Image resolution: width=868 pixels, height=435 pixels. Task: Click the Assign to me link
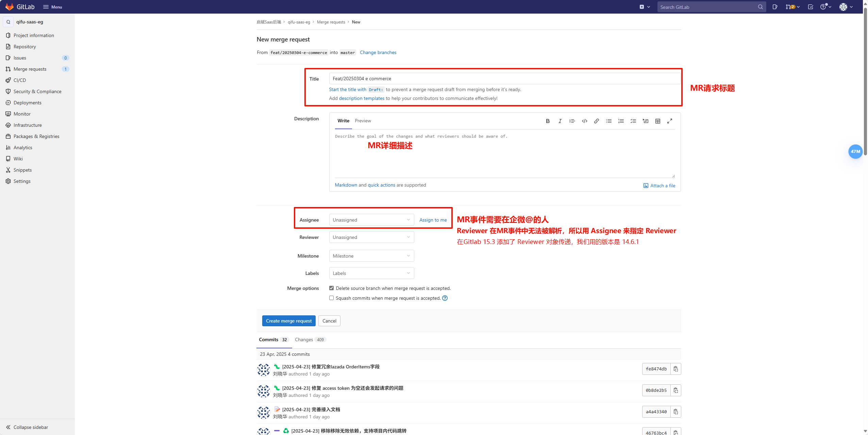tap(433, 220)
